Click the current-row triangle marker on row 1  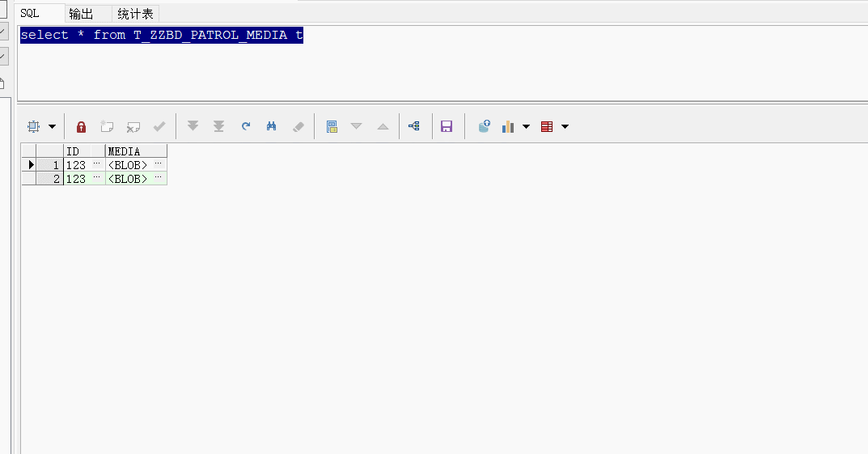point(31,164)
